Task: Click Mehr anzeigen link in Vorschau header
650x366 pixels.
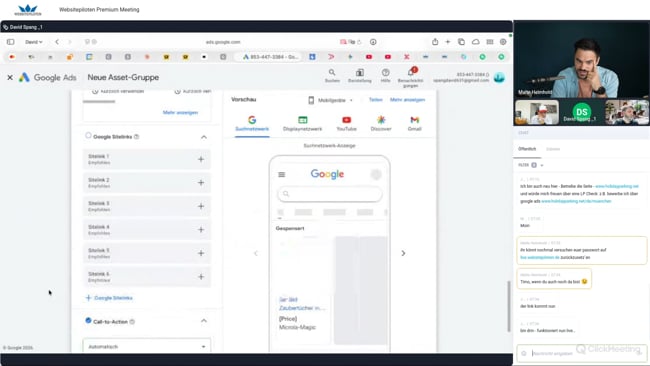Action: tap(407, 100)
